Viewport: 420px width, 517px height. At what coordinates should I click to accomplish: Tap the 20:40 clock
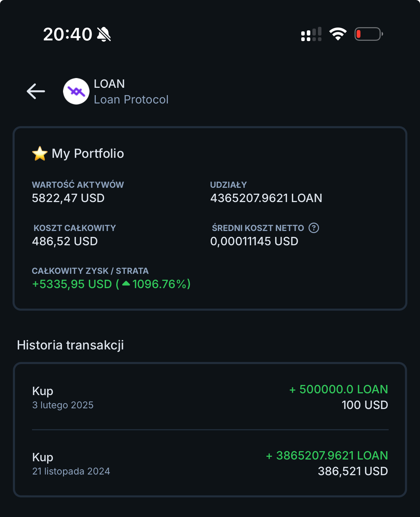[68, 34]
